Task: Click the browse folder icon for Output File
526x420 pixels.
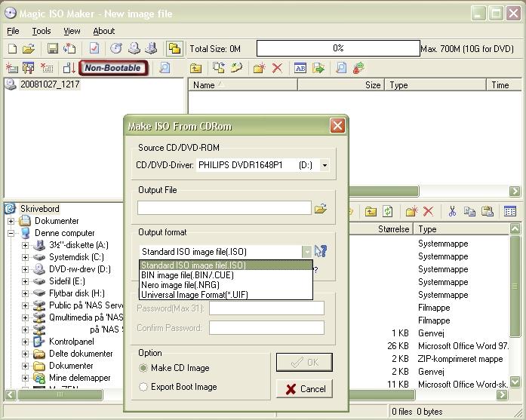Action: 321,209
